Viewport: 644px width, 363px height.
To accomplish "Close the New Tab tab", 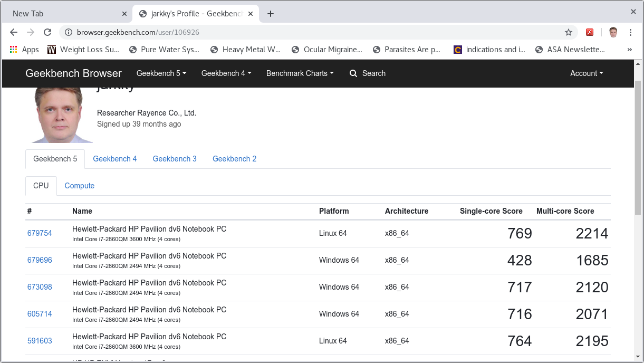I will pyautogui.click(x=124, y=14).
